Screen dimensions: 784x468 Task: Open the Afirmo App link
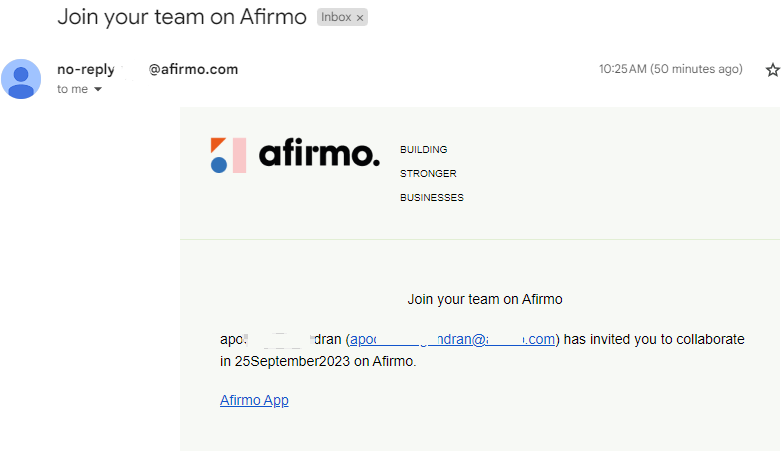254,400
